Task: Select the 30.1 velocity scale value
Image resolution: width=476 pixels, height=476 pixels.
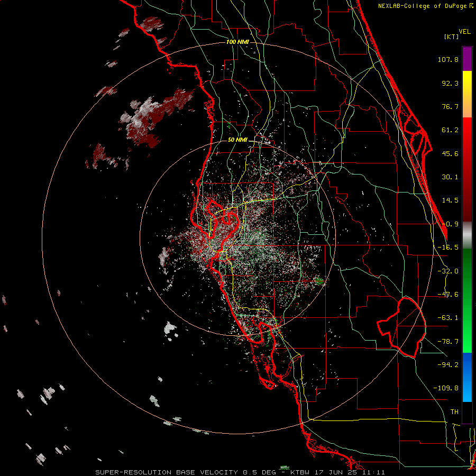Action: point(450,177)
